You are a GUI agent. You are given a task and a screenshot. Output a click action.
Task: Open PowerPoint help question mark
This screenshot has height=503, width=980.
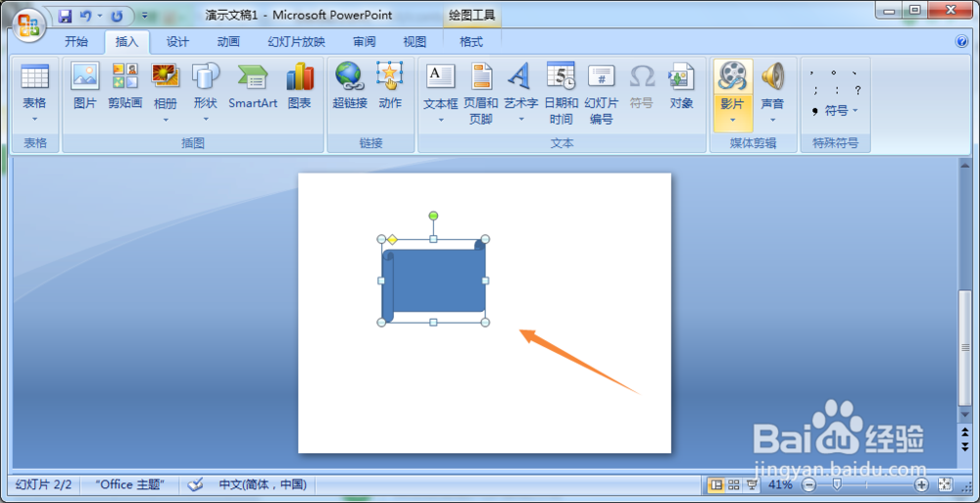962,42
